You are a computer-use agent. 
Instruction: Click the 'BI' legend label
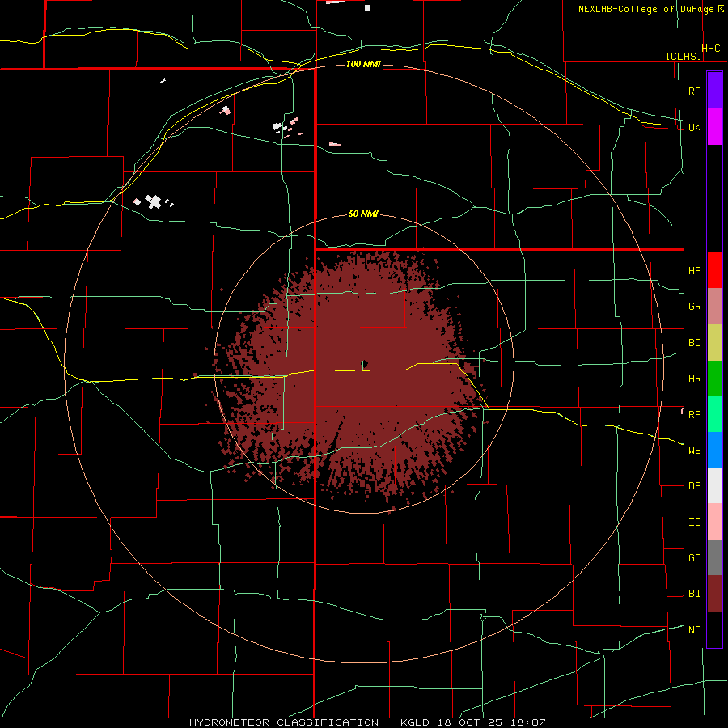tap(695, 594)
